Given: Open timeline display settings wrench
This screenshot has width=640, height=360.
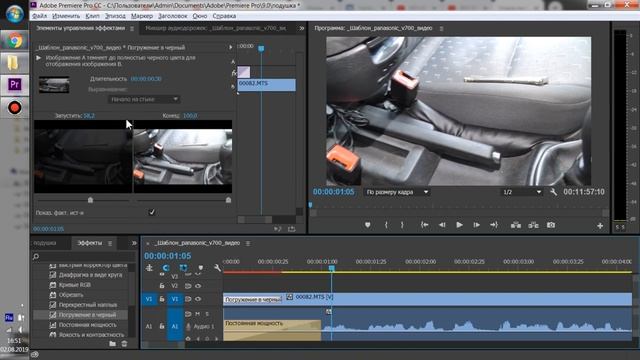Looking at the screenshot, I should point(217,268).
